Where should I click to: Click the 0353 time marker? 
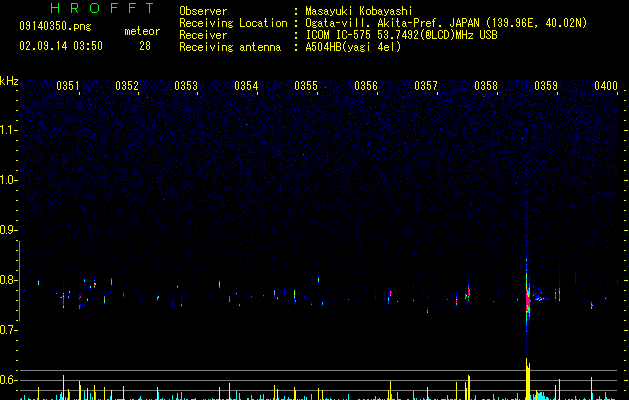coord(186,86)
